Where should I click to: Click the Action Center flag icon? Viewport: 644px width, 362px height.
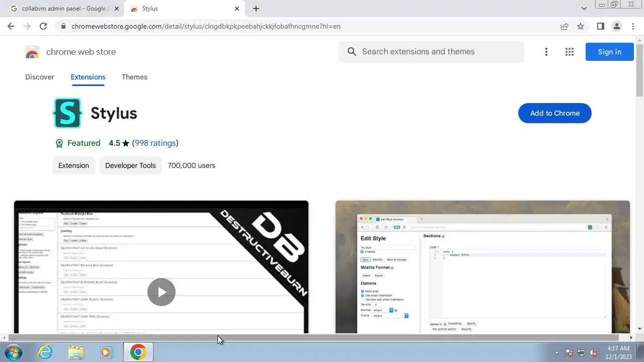[569, 352]
